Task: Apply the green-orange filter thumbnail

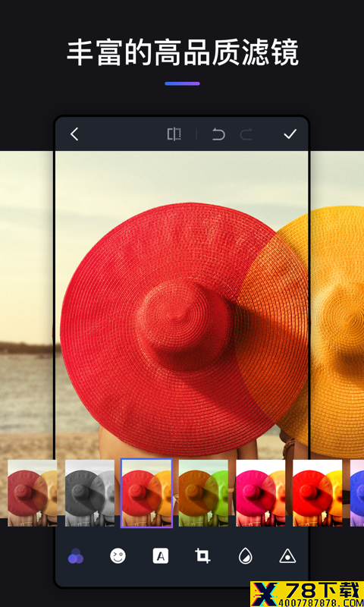Action: (203, 492)
